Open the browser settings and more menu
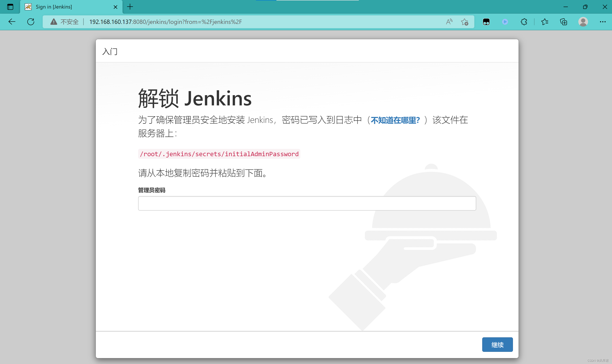The width and height of the screenshot is (612, 364). click(603, 22)
